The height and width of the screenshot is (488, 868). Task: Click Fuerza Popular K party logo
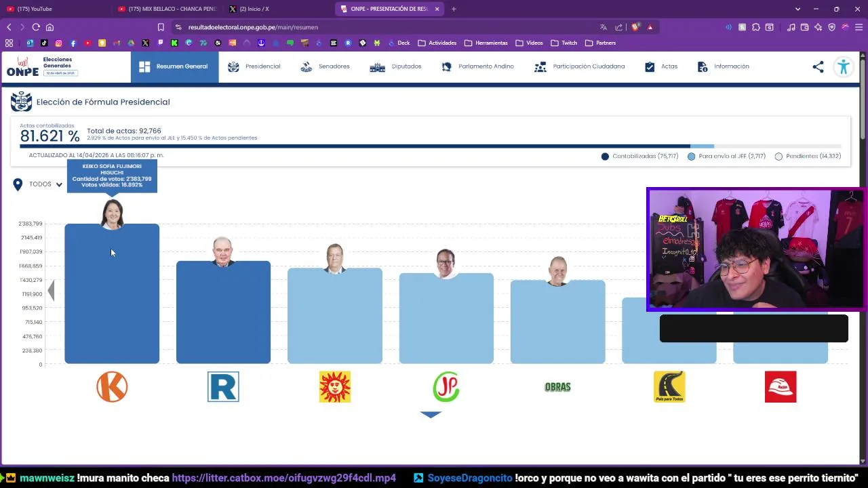click(112, 387)
